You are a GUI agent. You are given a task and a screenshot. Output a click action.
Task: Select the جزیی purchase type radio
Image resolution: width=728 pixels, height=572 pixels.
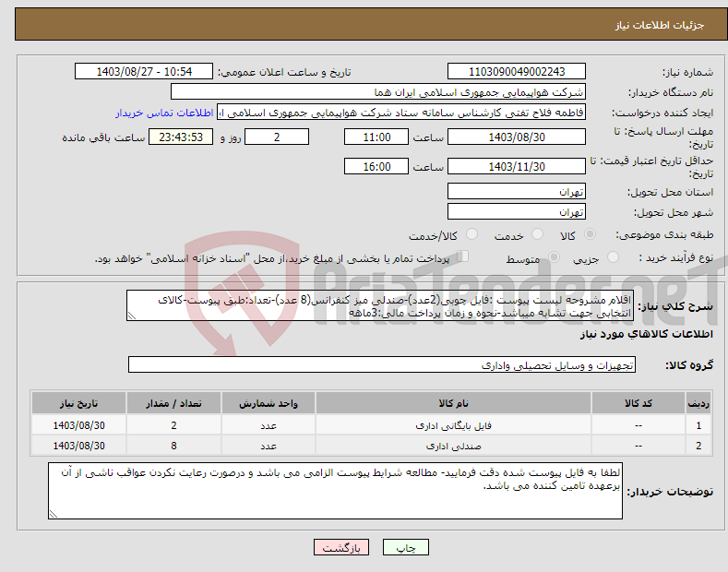(613, 256)
